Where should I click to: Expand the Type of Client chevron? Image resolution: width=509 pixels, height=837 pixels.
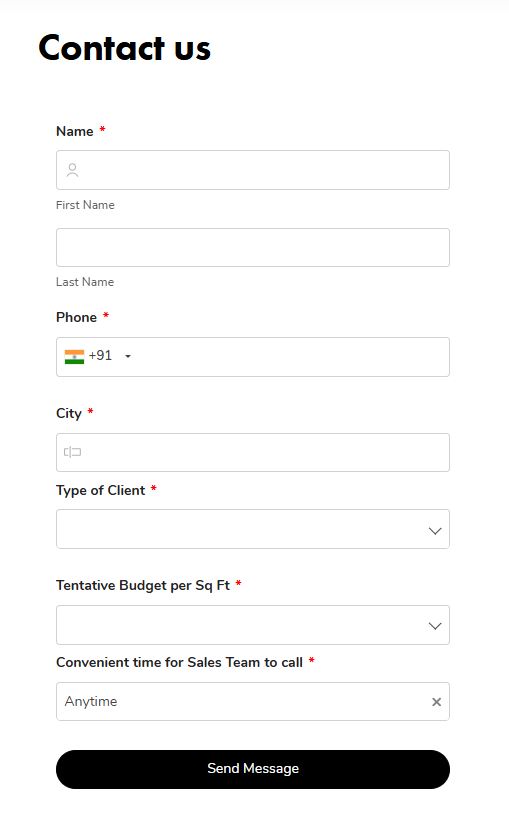(435, 531)
